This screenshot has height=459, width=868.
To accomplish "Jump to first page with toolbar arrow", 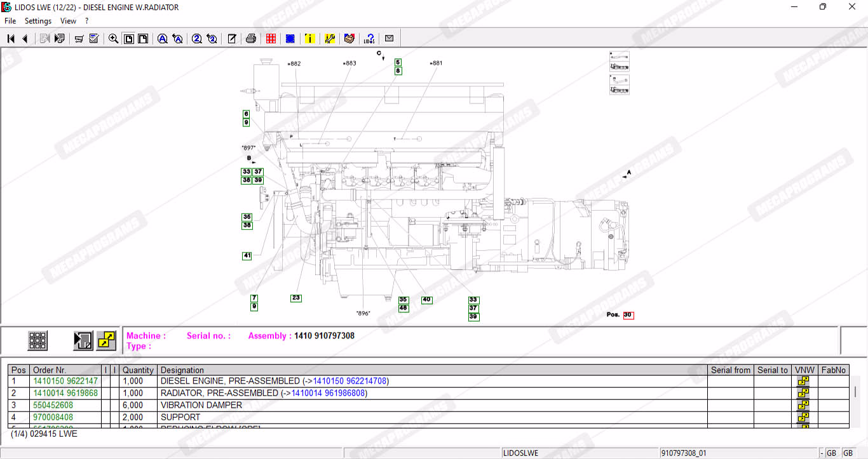I will (11, 39).
